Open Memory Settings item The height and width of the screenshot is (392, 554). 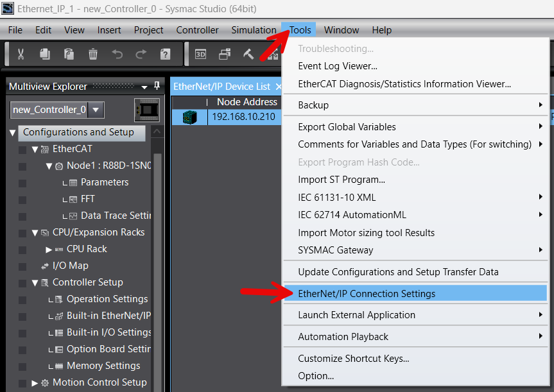[x=103, y=366]
